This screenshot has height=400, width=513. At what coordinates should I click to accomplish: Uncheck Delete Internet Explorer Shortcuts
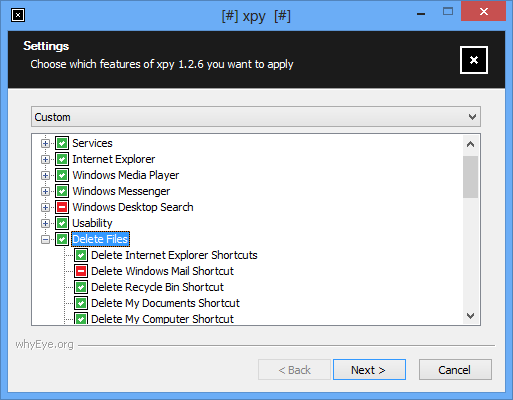click(81, 255)
